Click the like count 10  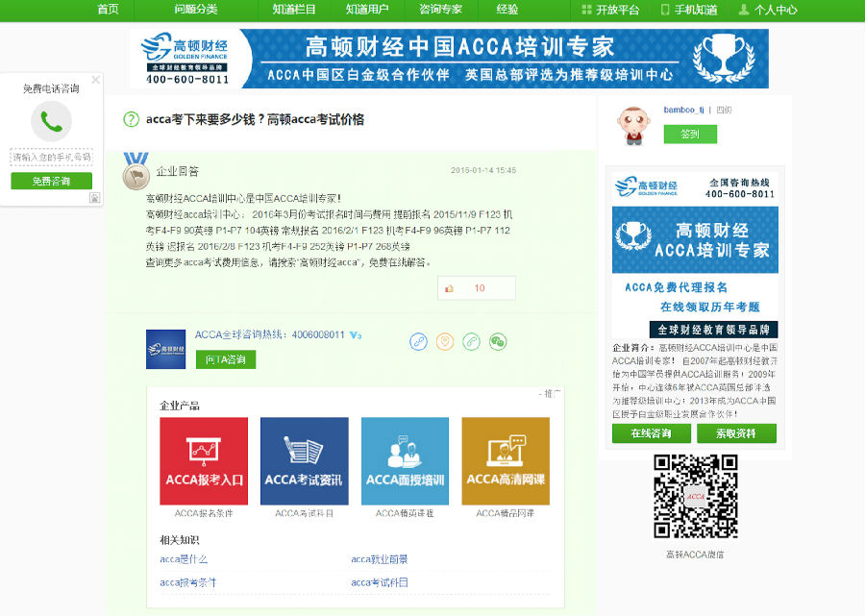tap(480, 288)
